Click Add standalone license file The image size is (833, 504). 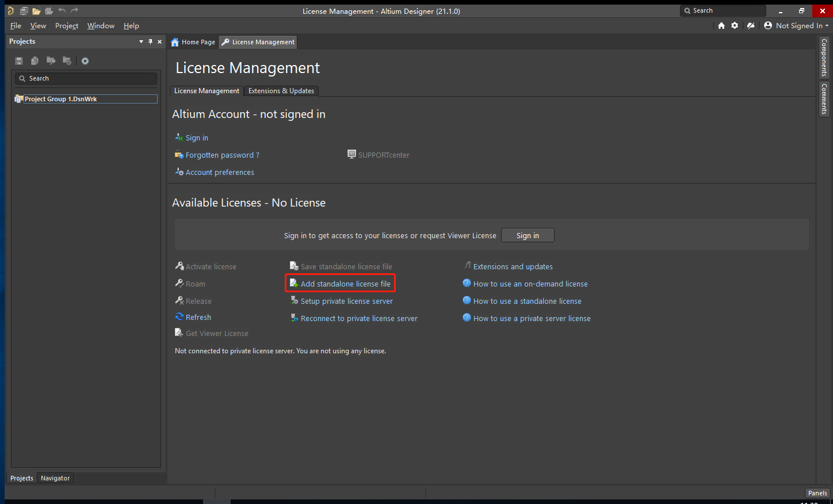point(340,284)
